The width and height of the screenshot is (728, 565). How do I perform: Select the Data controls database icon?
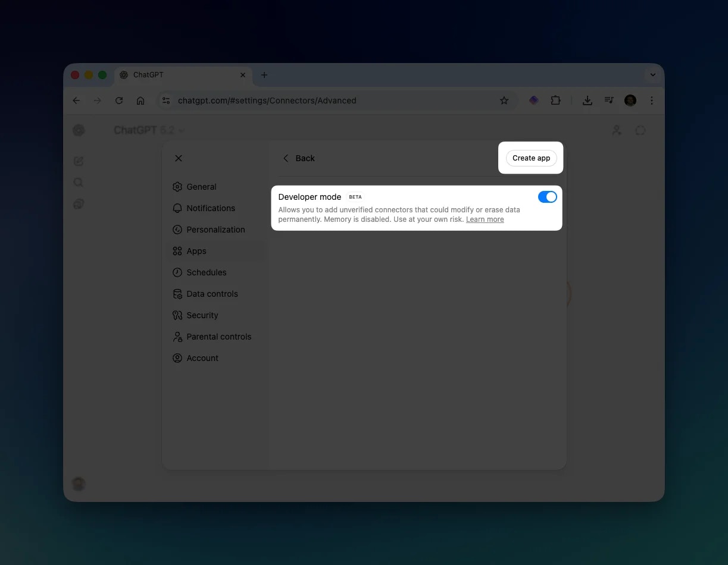[177, 294]
